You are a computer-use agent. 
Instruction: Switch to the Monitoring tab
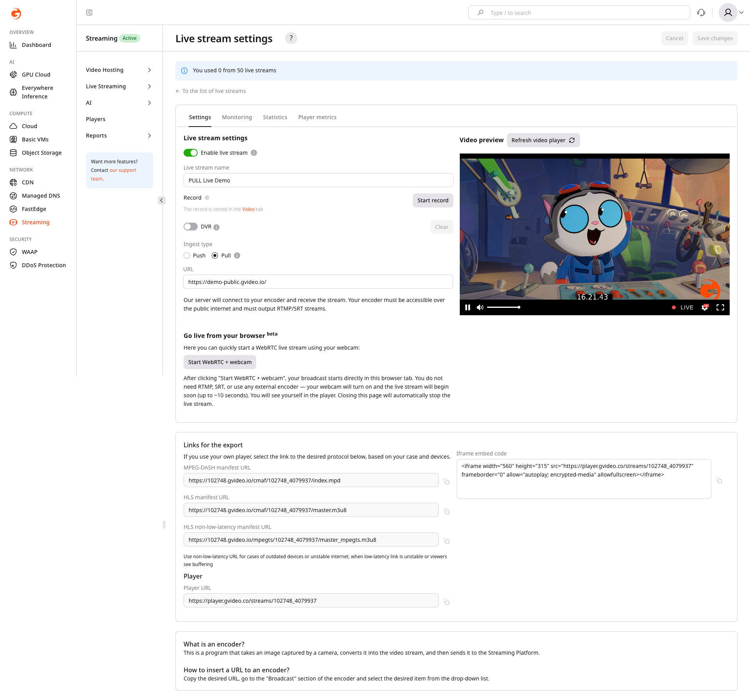(x=237, y=117)
